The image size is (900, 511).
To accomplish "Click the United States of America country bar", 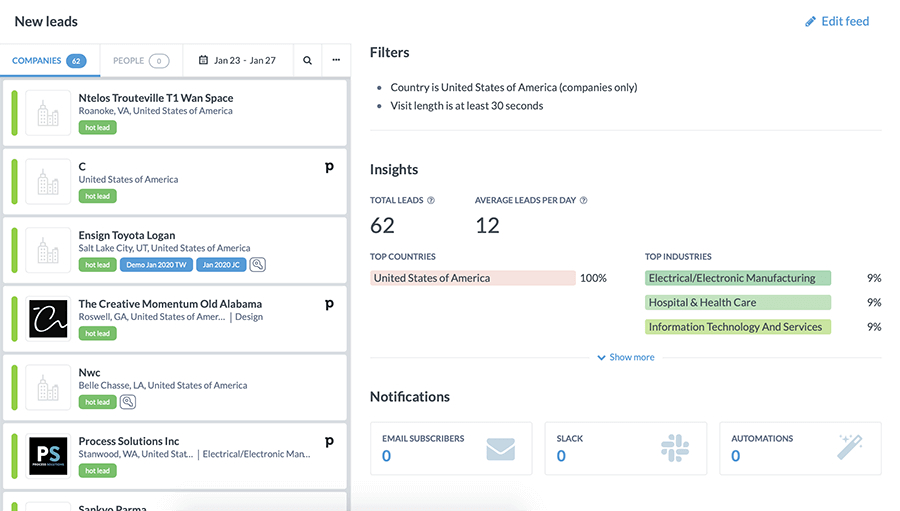I will tap(472, 278).
